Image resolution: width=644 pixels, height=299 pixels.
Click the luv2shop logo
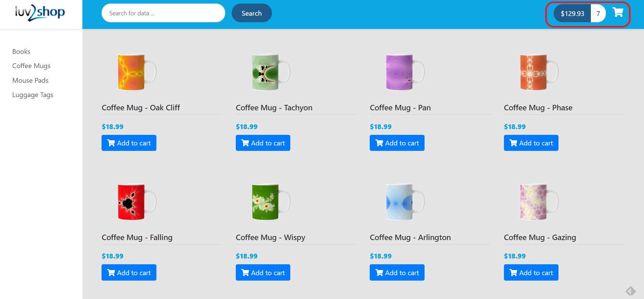coord(40,13)
